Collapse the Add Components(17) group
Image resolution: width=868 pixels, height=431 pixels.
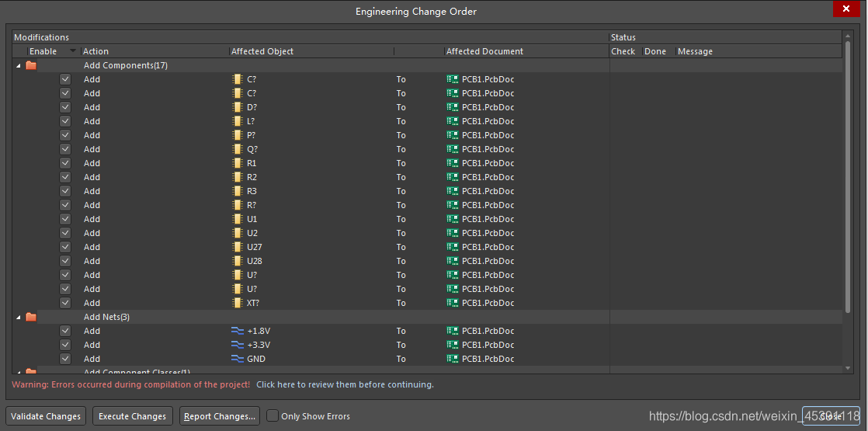point(18,65)
